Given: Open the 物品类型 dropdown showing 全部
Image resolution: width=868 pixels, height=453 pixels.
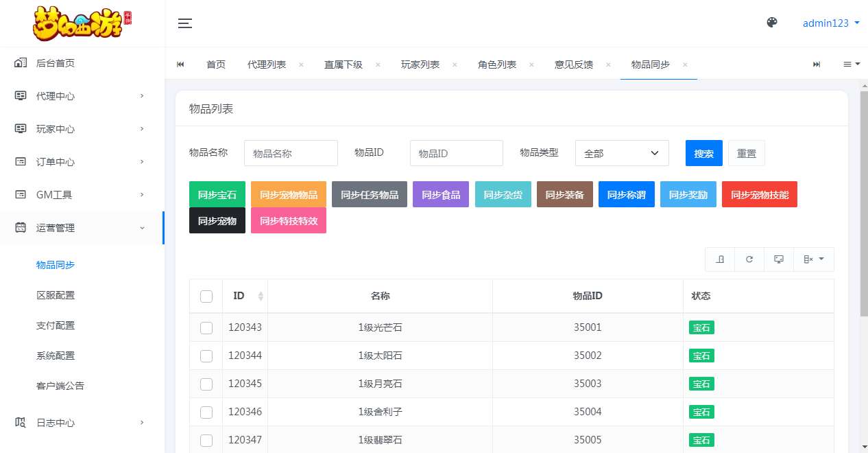Looking at the screenshot, I should coord(621,153).
